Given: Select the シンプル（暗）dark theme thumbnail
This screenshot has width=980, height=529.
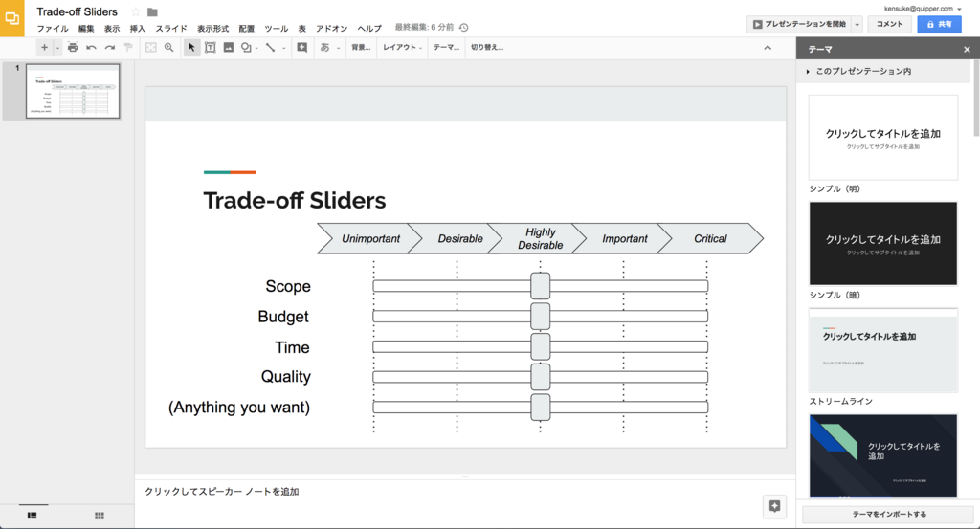Looking at the screenshot, I should [x=883, y=244].
